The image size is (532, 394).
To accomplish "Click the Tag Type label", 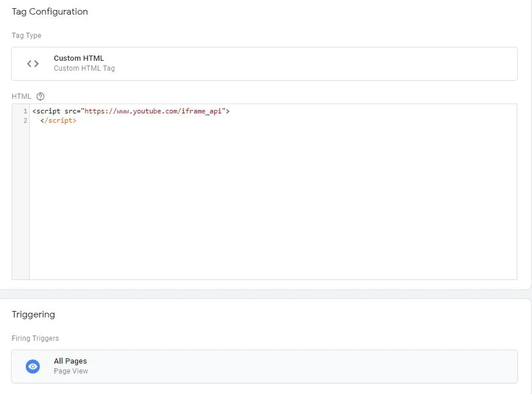I will pyautogui.click(x=26, y=35).
